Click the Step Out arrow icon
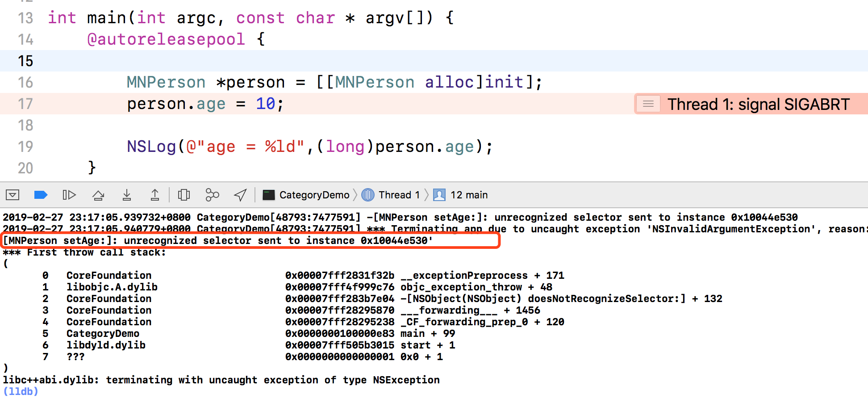868x420 pixels. [x=154, y=195]
